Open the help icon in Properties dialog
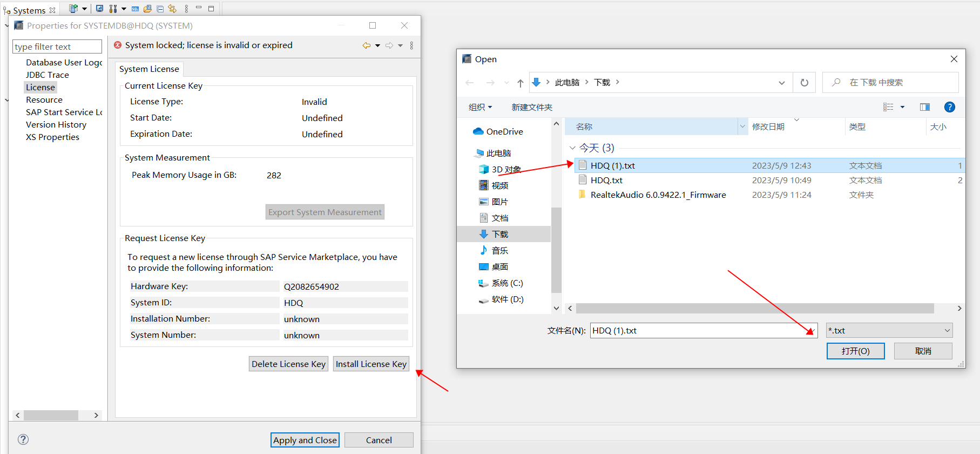Image resolution: width=980 pixels, height=454 pixels. point(23,439)
